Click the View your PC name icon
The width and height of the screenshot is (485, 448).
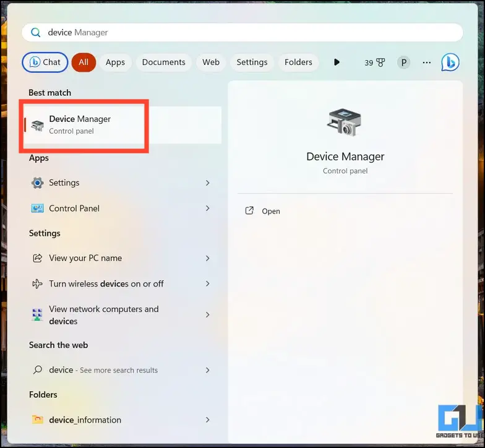37,258
